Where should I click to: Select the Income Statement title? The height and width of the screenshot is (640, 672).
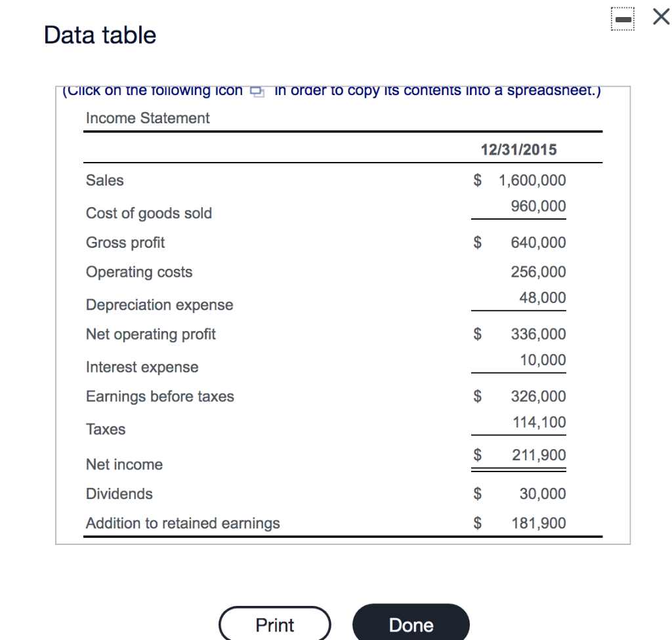(x=148, y=118)
